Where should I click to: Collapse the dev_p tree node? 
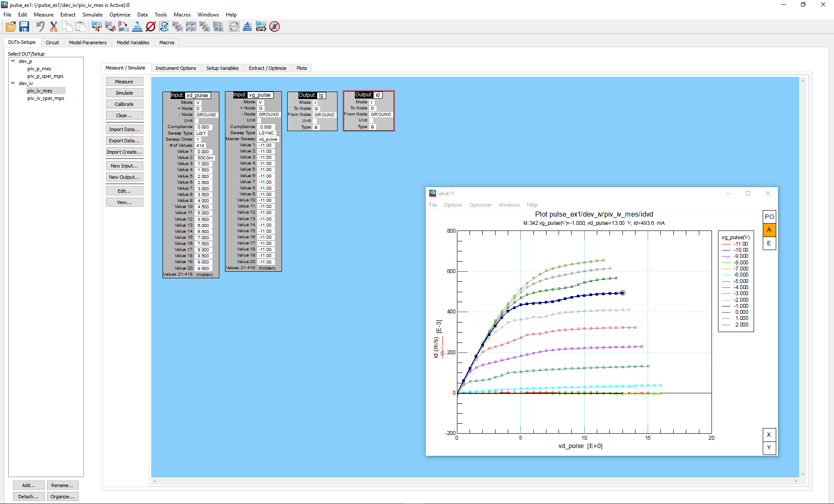(13, 61)
